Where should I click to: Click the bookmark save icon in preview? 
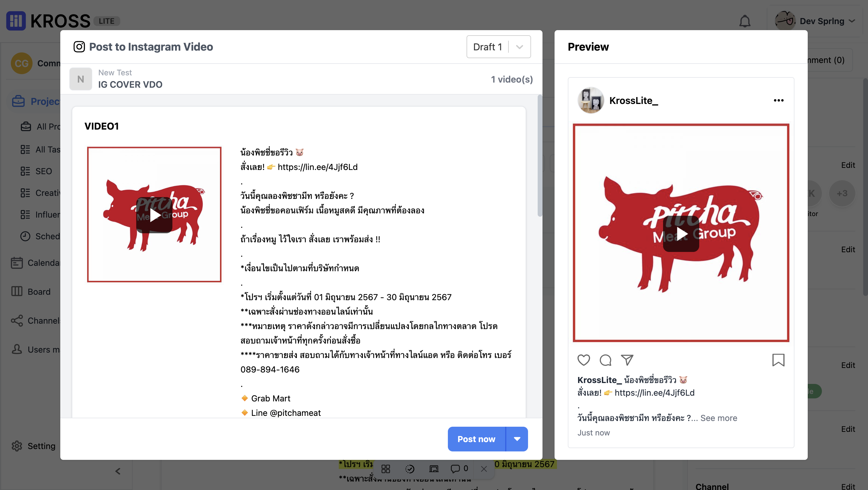coord(778,360)
